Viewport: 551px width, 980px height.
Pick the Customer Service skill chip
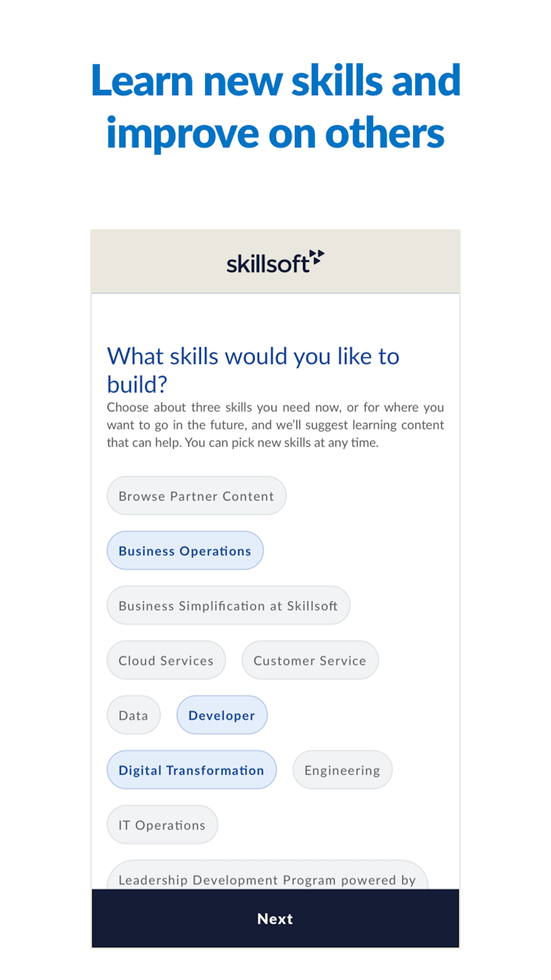click(310, 660)
